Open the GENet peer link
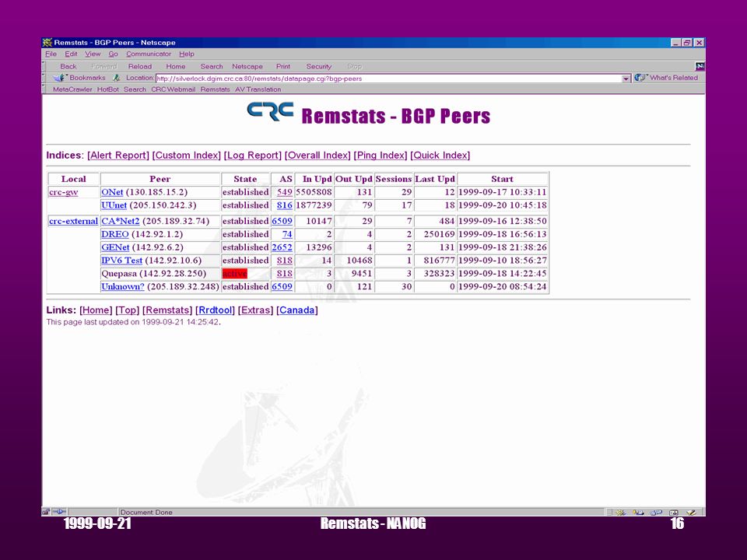The height and width of the screenshot is (560, 747). [115, 247]
